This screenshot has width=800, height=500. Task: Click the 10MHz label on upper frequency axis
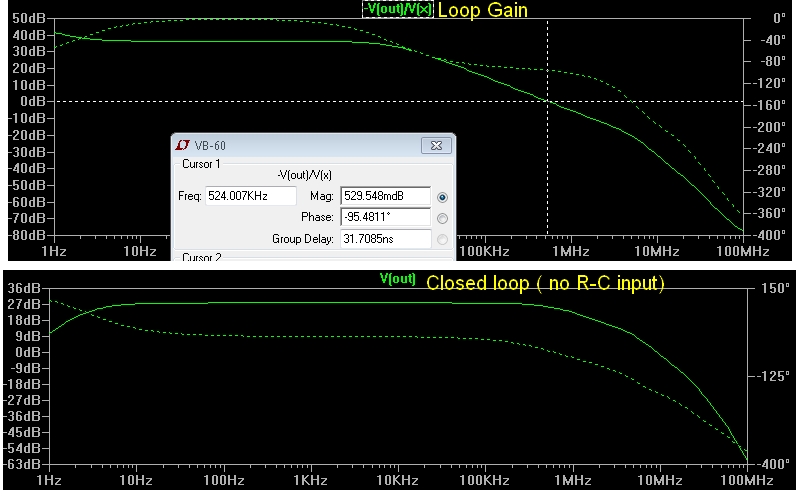click(657, 251)
